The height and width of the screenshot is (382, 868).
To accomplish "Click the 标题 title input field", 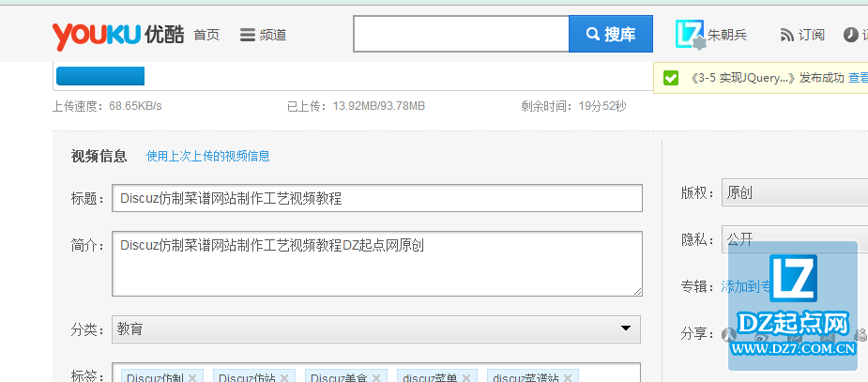I will (377, 198).
